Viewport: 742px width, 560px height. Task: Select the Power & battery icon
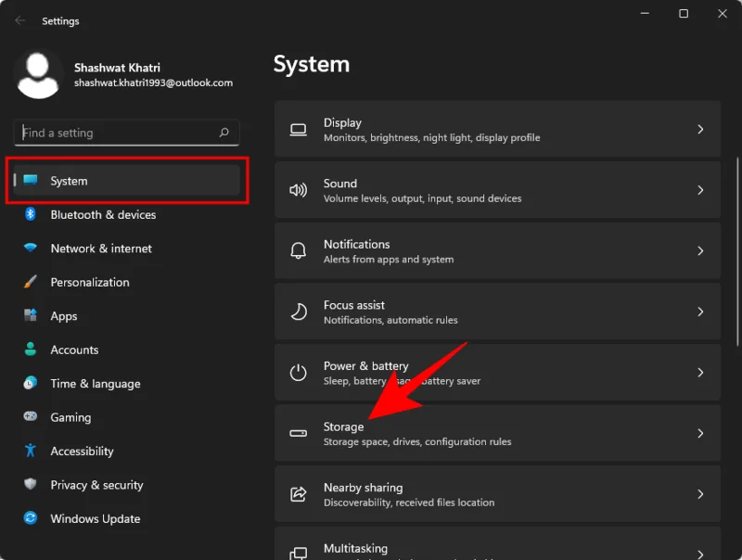[298, 372]
